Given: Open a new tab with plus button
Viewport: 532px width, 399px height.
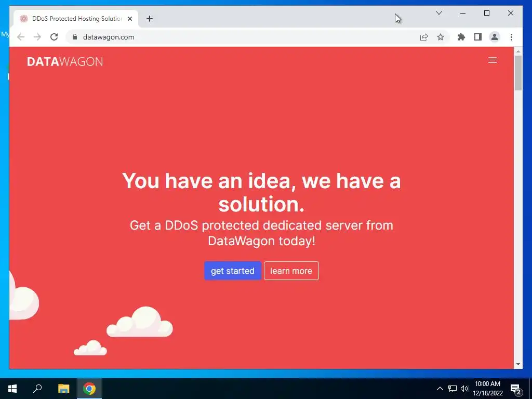Looking at the screenshot, I should pos(150,19).
